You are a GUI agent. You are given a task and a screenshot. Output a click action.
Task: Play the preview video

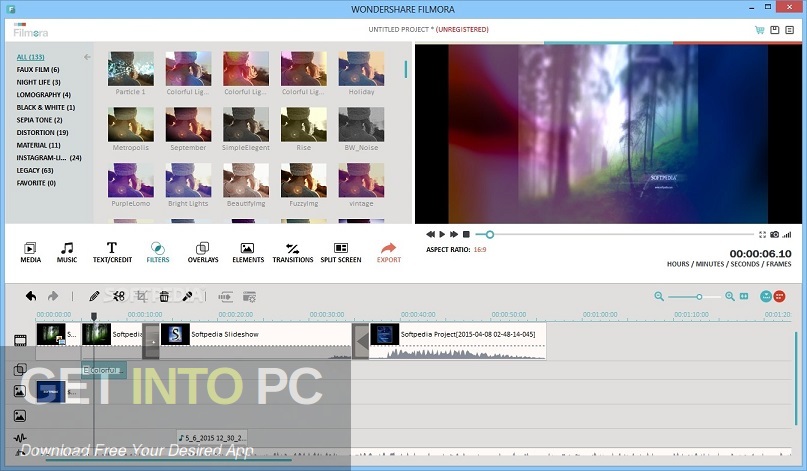tap(442, 234)
